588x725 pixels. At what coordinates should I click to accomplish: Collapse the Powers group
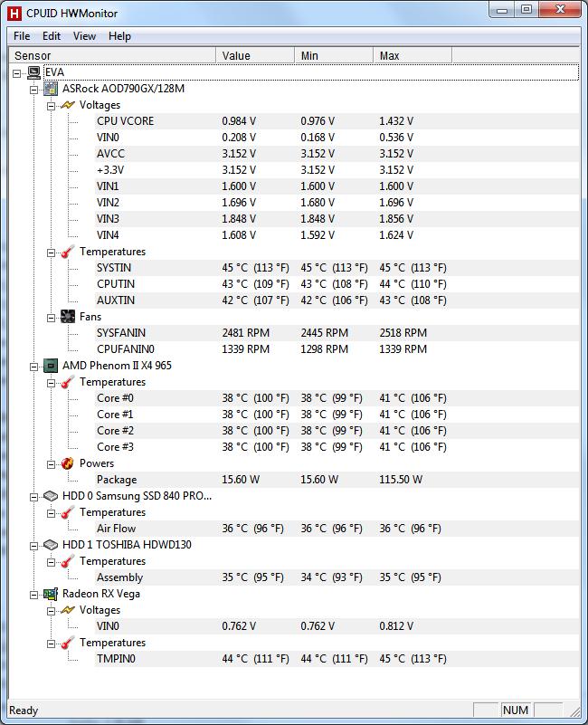click(x=51, y=464)
